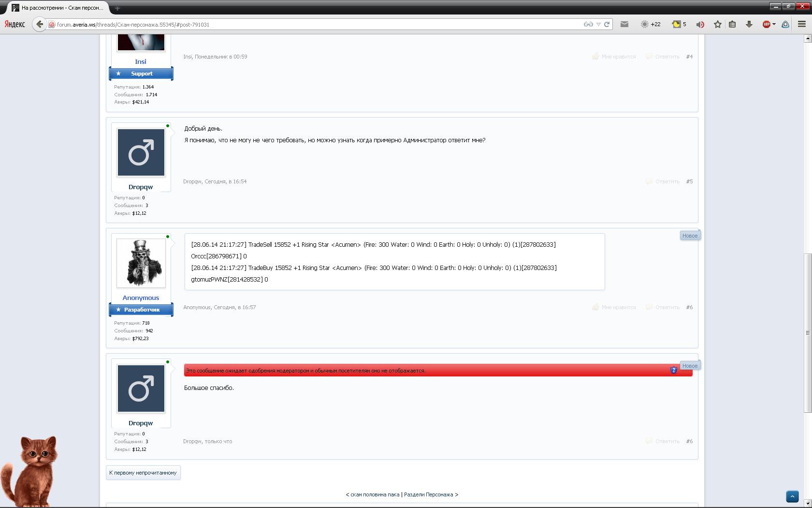Open Insi's post date 'Понедельник в 00:59'
This screenshot has width=812, height=508.
pyautogui.click(x=221, y=57)
